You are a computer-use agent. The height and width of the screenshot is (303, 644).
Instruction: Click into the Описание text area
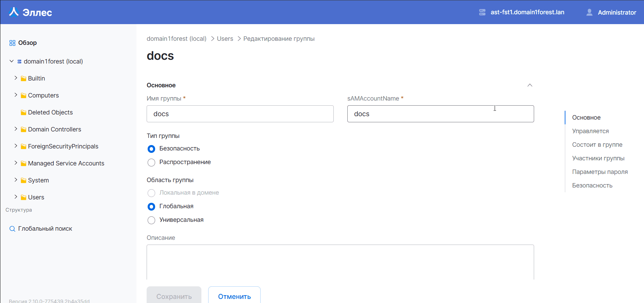tap(340, 262)
